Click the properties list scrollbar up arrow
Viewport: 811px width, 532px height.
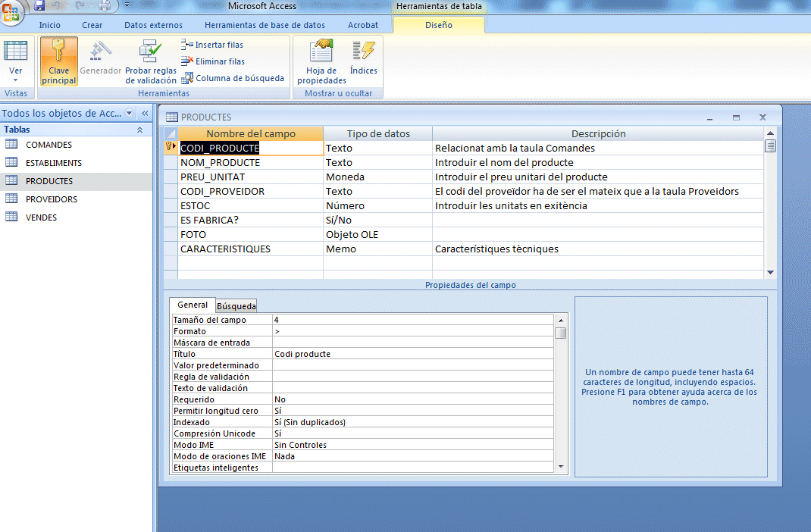[561, 321]
